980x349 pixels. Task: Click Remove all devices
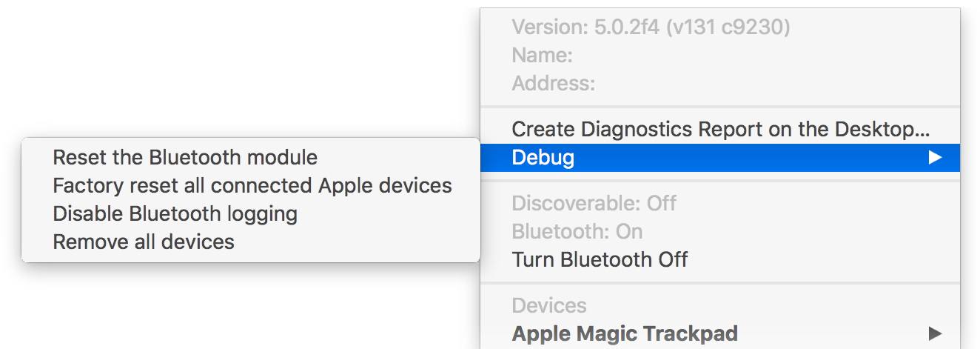click(144, 242)
